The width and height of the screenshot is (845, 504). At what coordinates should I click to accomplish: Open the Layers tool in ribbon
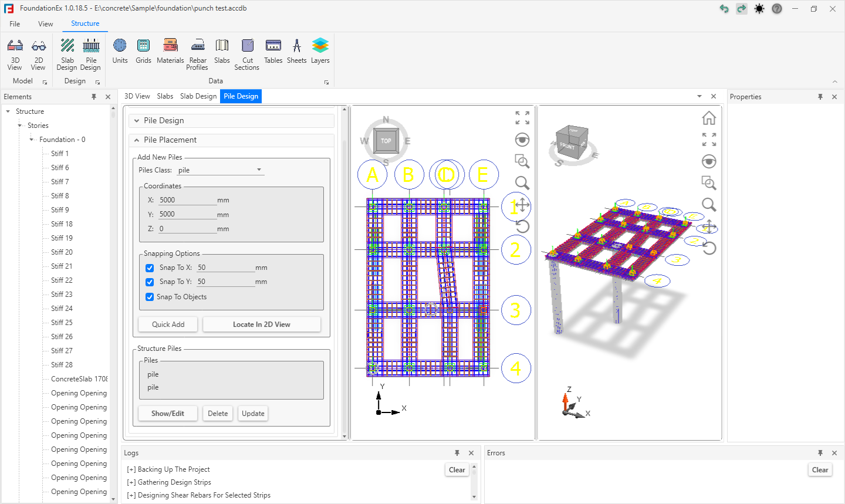[x=320, y=51]
